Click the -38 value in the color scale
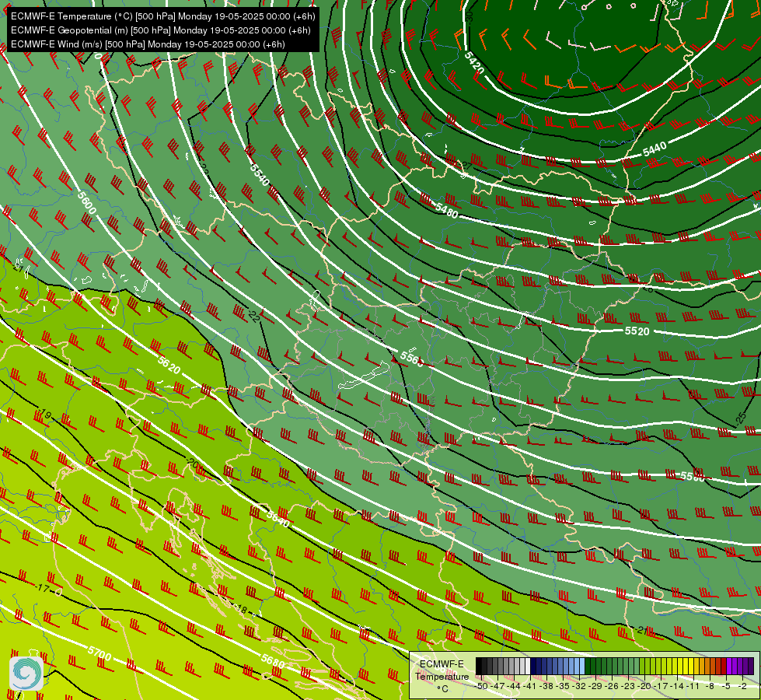The image size is (761, 700). [546, 686]
